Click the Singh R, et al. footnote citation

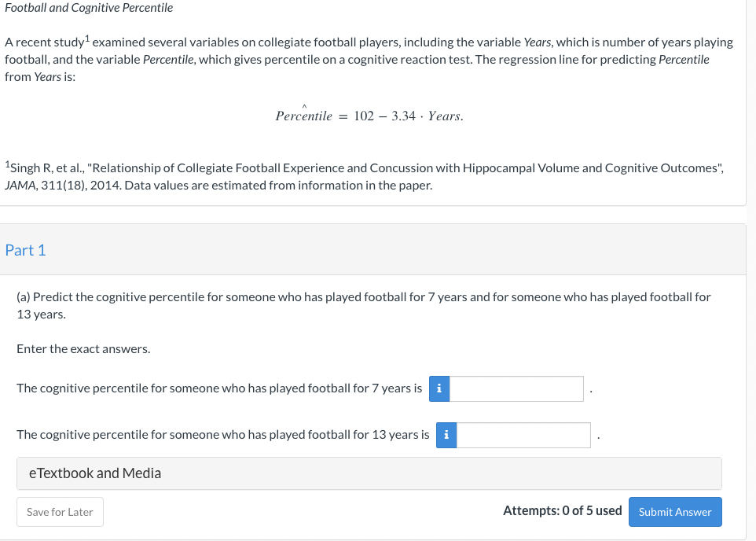pyautogui.click(x=364, y=176)
